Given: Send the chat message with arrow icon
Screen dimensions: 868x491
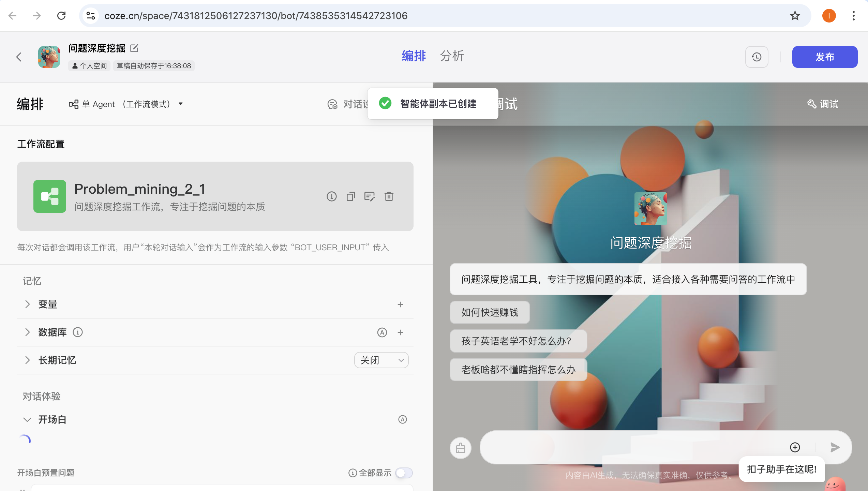Looking at the screenshot, I should 835,447.
